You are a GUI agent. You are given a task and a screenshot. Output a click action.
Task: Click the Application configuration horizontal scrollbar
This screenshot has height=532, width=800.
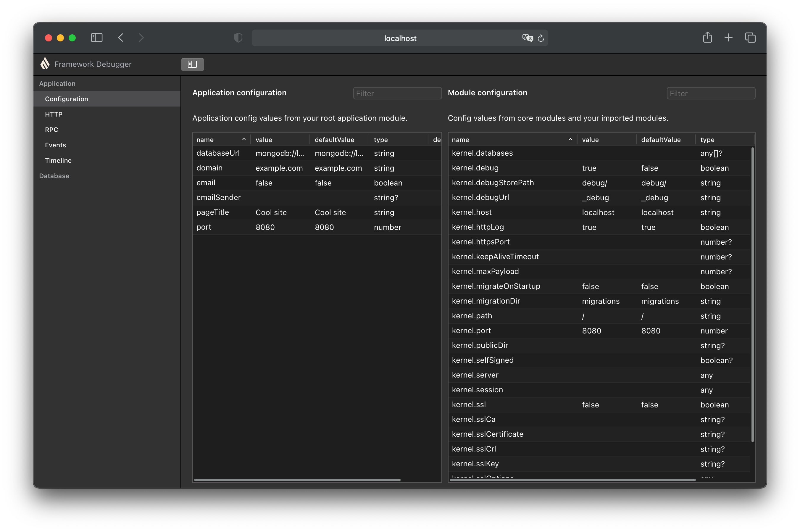click(x=297, y=480)
